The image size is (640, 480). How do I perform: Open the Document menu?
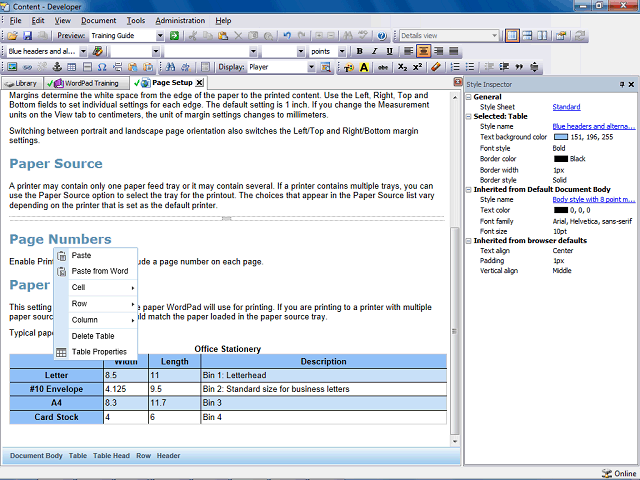point(98,20)
